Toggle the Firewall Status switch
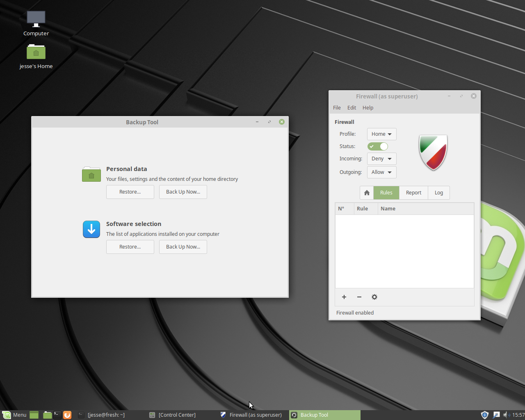The image size is (525, 420). [x=378, y=146]
